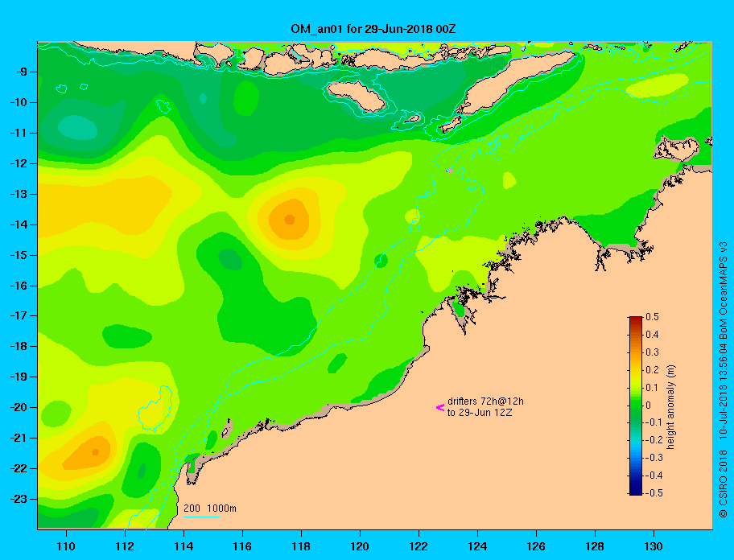Image resolution: width=734 pixels, height=560 pixels.
Task: Click the longitude axis label '120'
Action: [360, 546]
